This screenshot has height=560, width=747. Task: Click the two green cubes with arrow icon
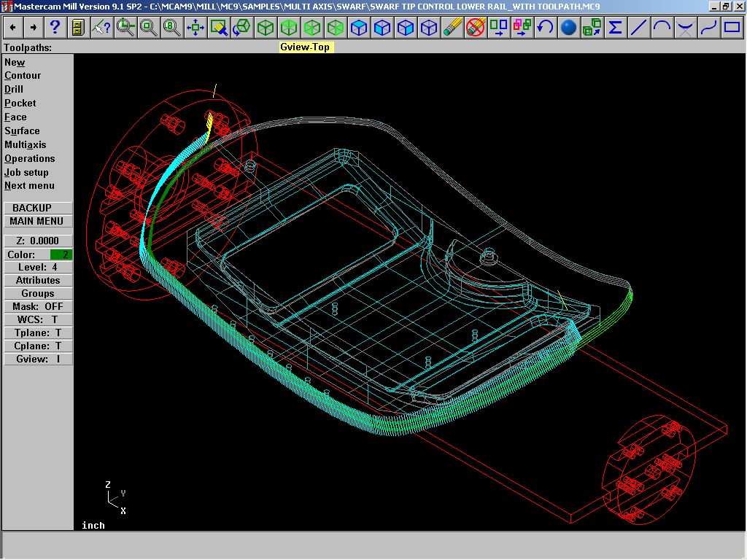[x=592, y=28]
